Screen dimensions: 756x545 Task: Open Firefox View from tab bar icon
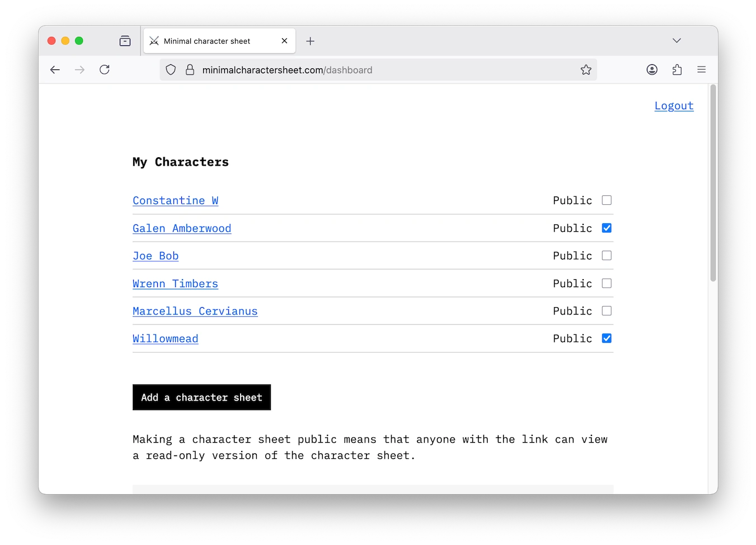(125, 41)
